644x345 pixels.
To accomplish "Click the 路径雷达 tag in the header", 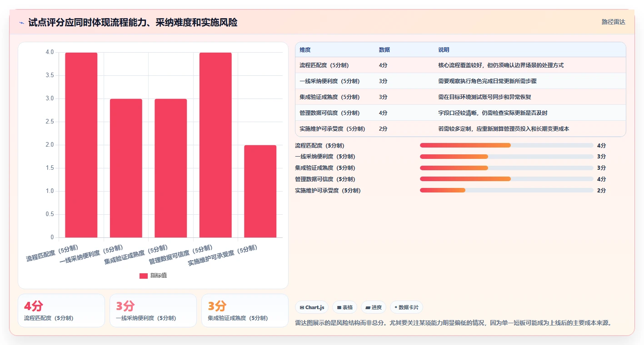I will [613, 22].
